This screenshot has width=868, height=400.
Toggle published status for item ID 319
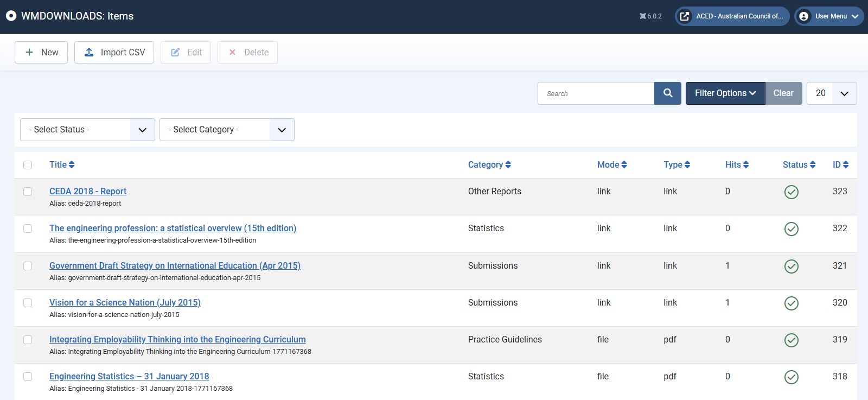792,340
